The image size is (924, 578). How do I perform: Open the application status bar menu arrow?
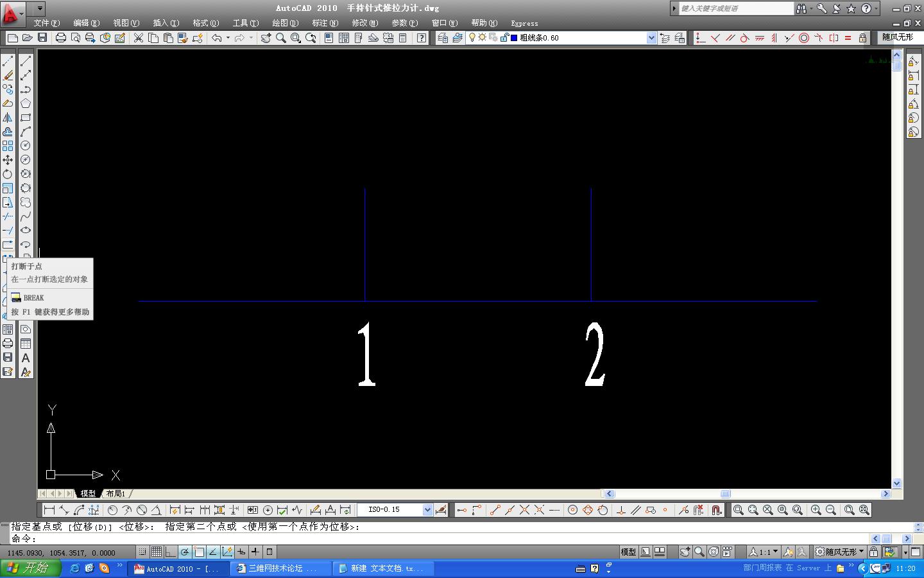pos(905,552)
